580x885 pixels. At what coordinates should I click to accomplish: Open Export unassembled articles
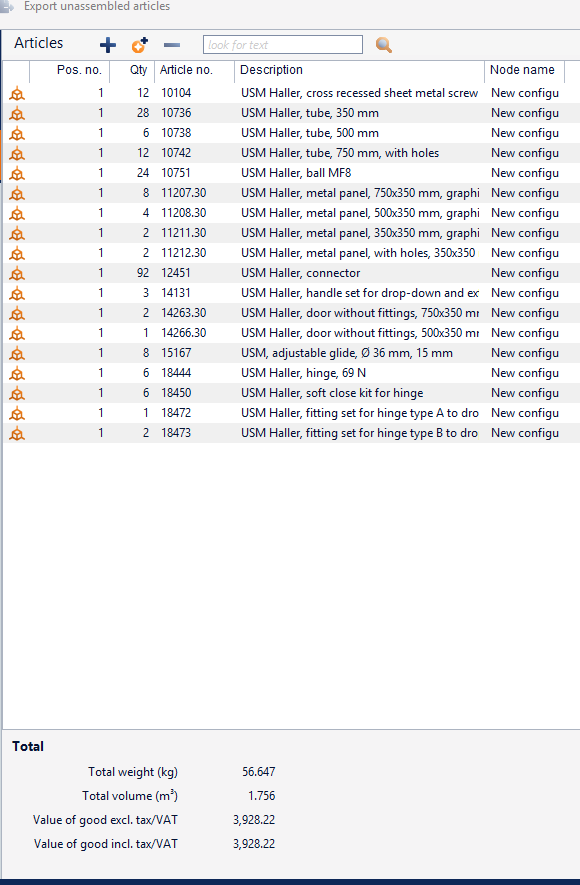coord(96,7)
